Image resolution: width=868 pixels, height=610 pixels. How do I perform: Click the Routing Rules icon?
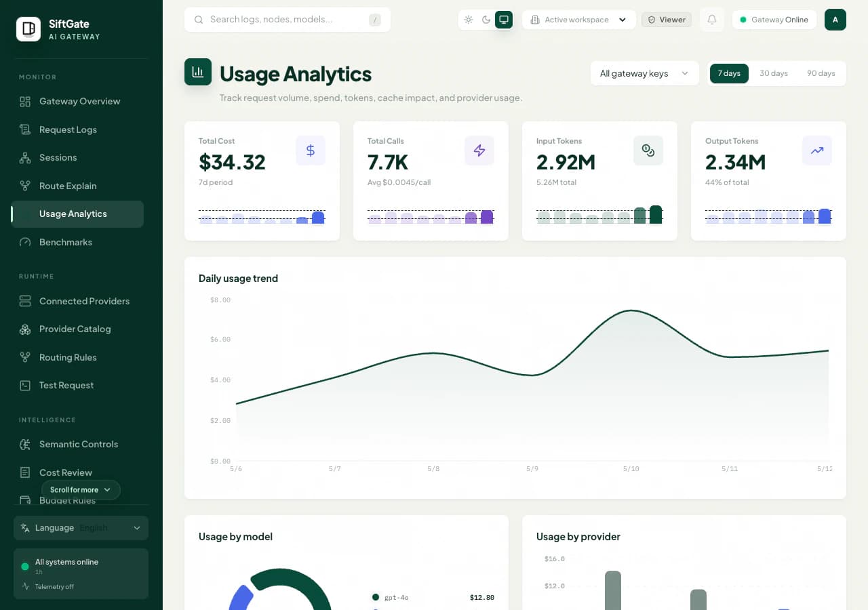25,357
